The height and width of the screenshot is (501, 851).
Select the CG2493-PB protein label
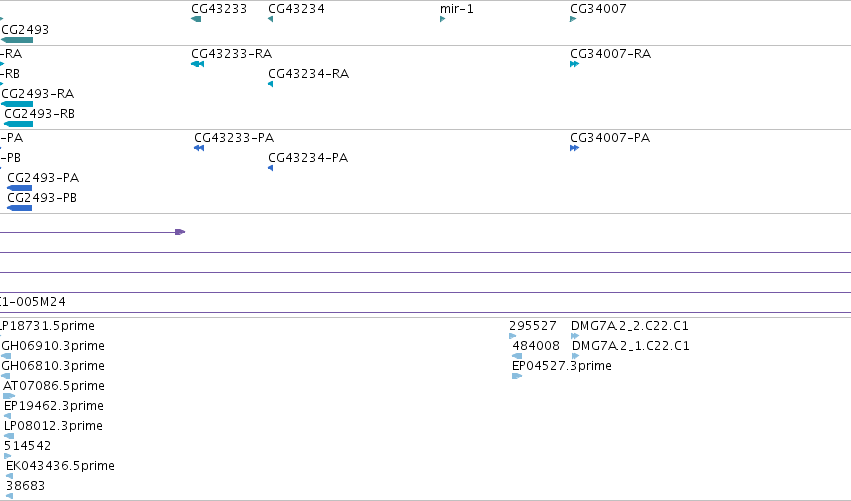point(42,198)
